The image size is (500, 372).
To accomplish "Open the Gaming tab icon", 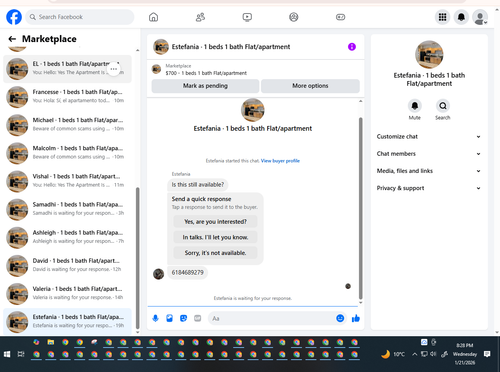I will coord(340,17).
